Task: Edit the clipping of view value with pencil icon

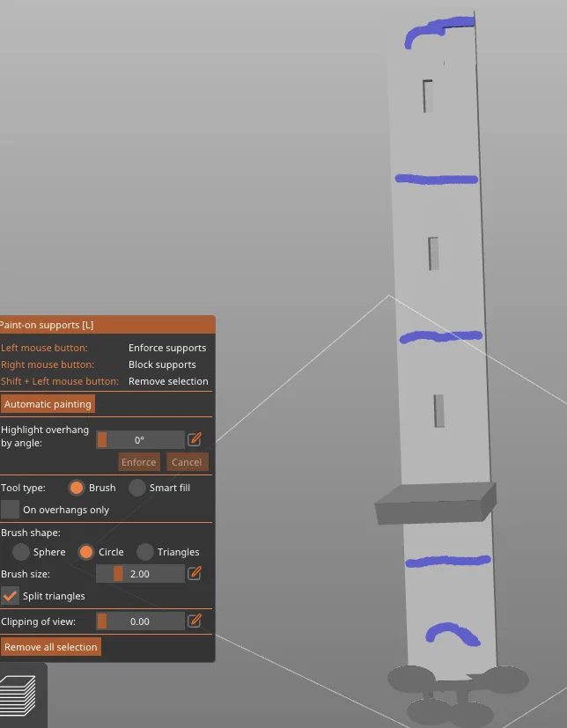Action: [195, 621]
